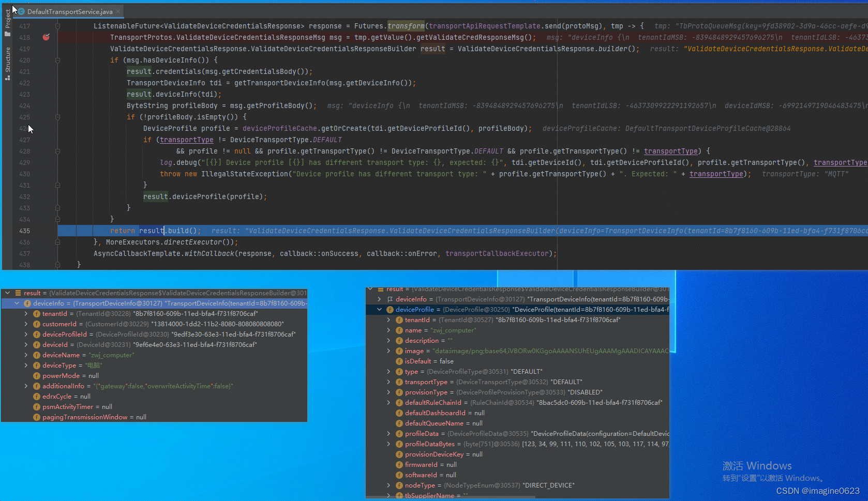Click the field icon of defaultQueueName

click(399, 423)
